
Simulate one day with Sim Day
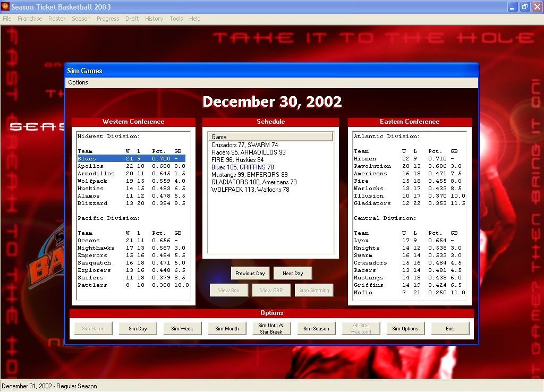coord(138,328)
